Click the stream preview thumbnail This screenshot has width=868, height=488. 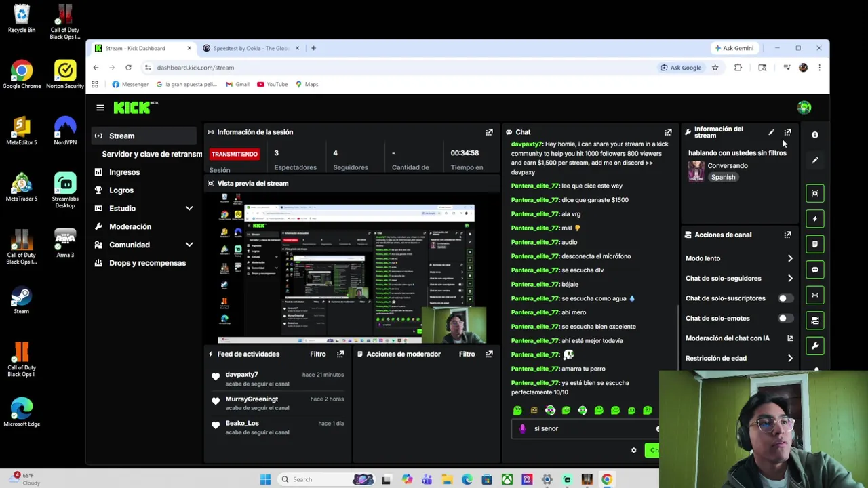point(352,268)
